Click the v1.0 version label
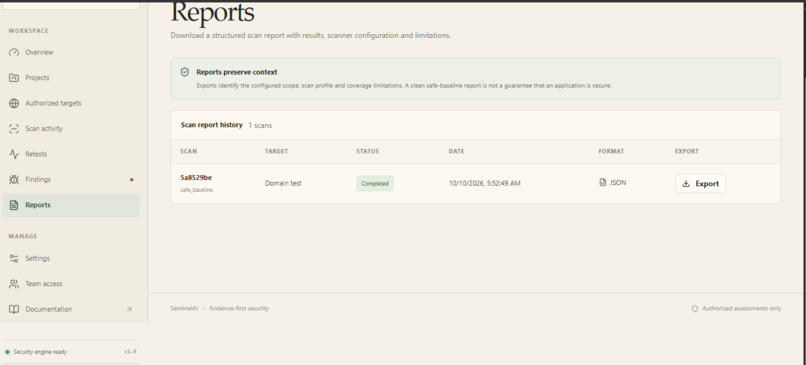 pyautogui.click(x=130, y=352)
